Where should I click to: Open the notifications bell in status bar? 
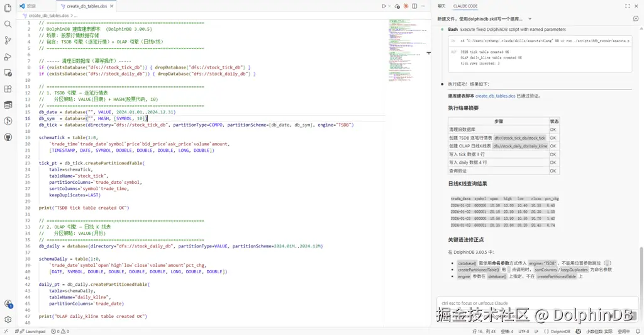coord(638,331)
